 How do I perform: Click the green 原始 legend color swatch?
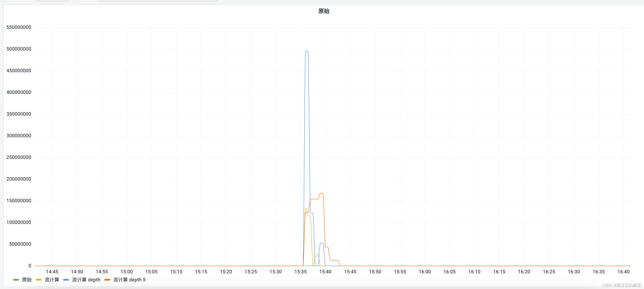(16, 280)
